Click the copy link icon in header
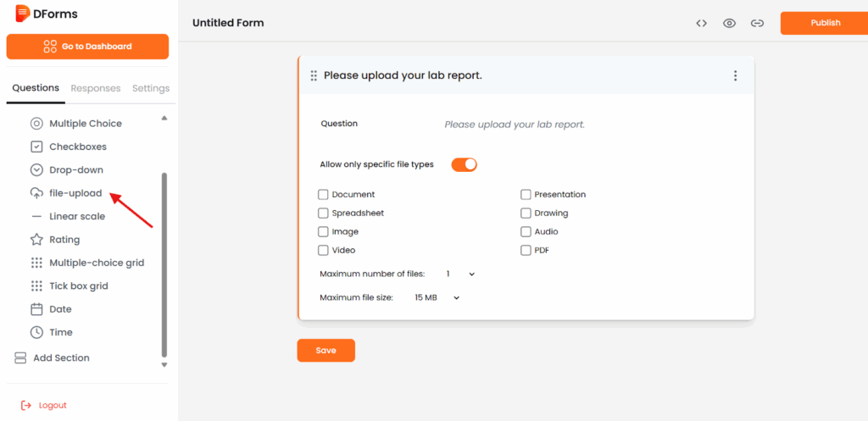868x421 pixels. (x=757, y=23)
